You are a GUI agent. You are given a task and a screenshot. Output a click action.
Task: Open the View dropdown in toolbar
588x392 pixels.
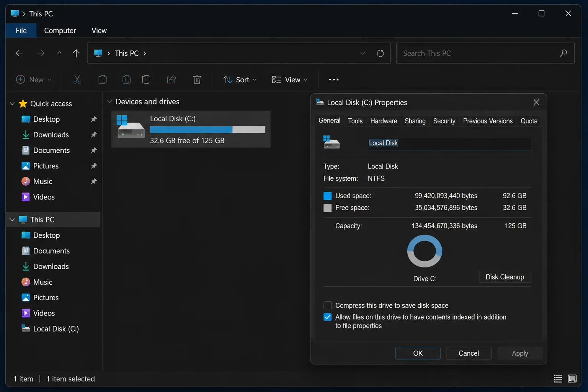click(x=290, y=80)
